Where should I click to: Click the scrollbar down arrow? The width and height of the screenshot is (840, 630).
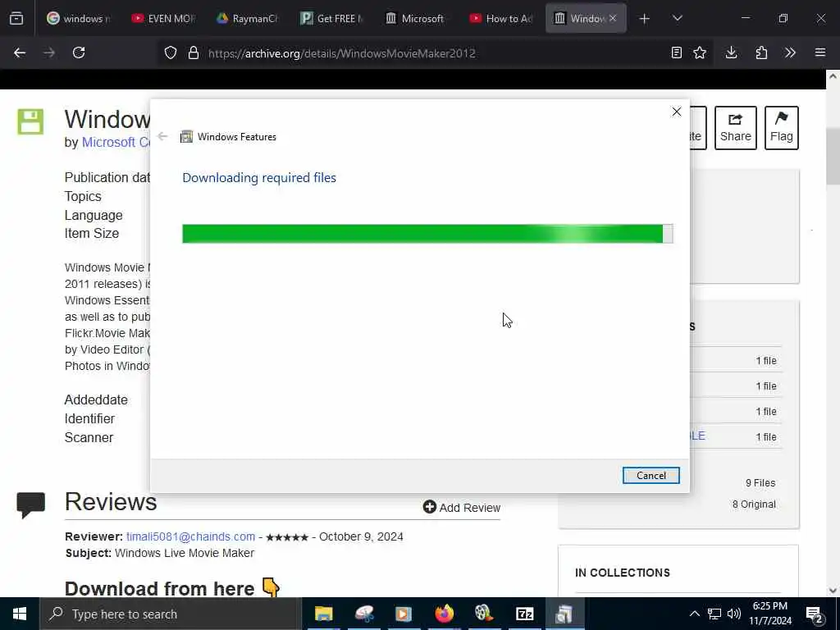point(833,591)
